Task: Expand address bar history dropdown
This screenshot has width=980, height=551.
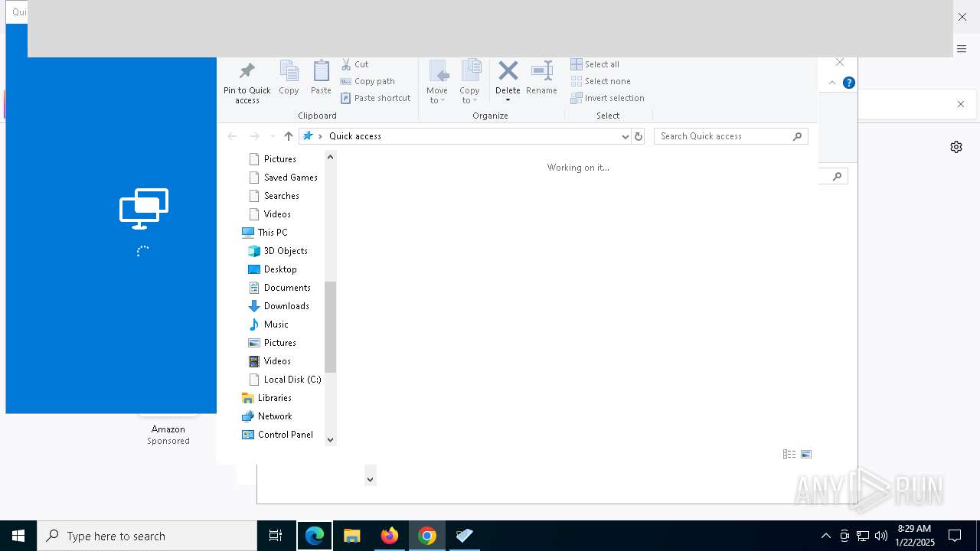Action: point(625,136)
